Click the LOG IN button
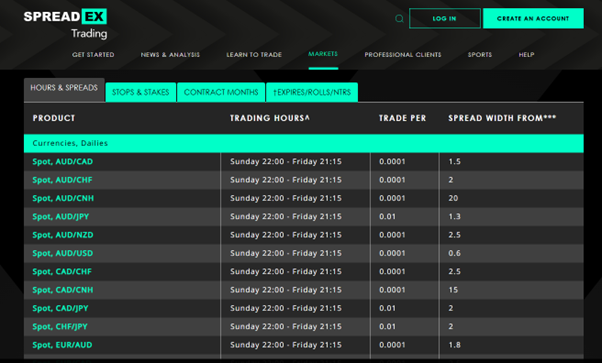The image size is (602, 363). coord(445,18)
